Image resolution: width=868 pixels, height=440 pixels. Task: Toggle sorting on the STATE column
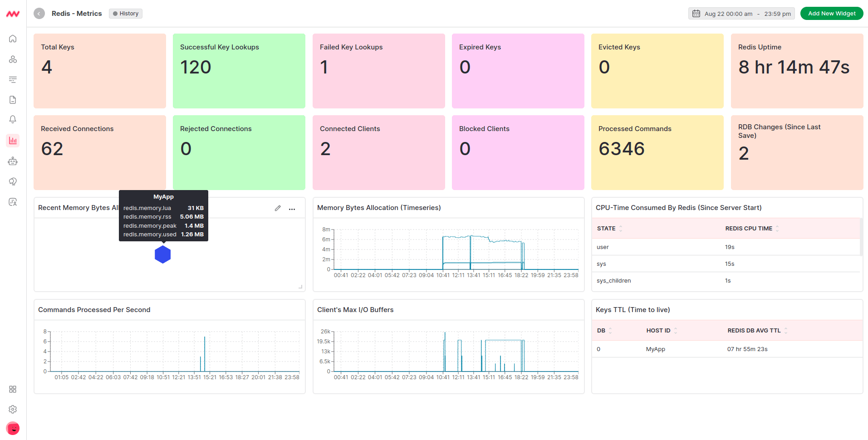click(x=621, y=228)
